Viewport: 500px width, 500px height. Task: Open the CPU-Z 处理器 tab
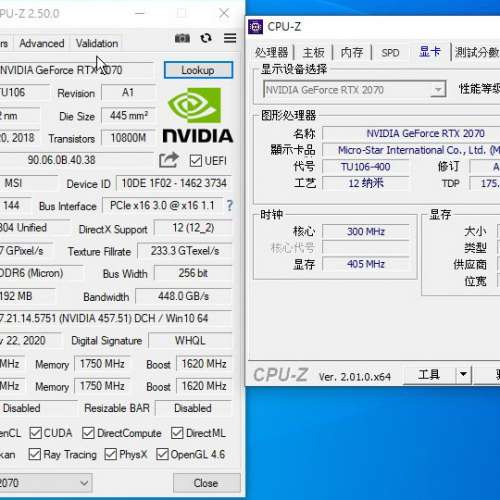[x=272, y=53]
